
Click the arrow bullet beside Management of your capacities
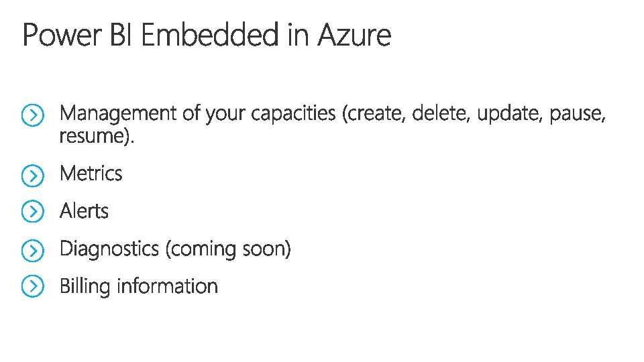tap(32, 115)
